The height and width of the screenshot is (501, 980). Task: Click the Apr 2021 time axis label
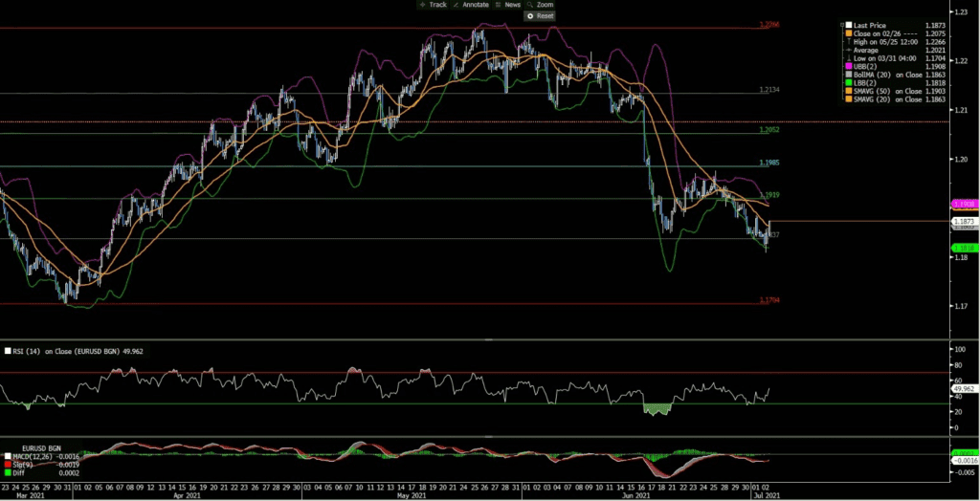pos(187,495)
